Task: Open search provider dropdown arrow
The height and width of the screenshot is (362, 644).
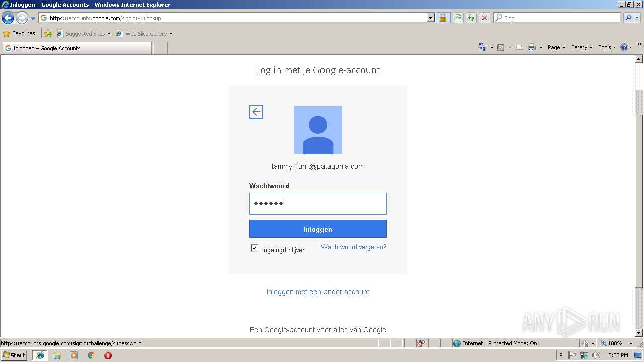Action: tap(638, 18)
